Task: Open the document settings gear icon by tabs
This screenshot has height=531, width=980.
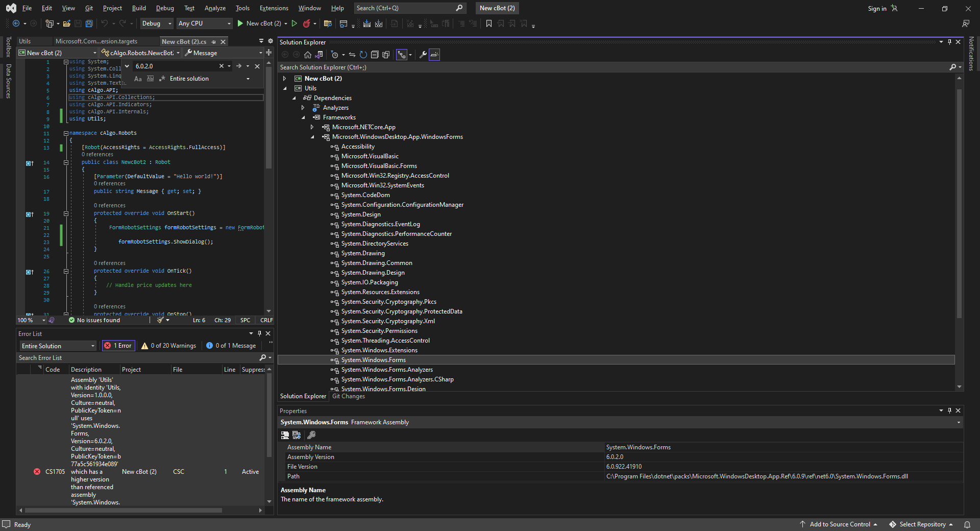Action: pos(271,41)
